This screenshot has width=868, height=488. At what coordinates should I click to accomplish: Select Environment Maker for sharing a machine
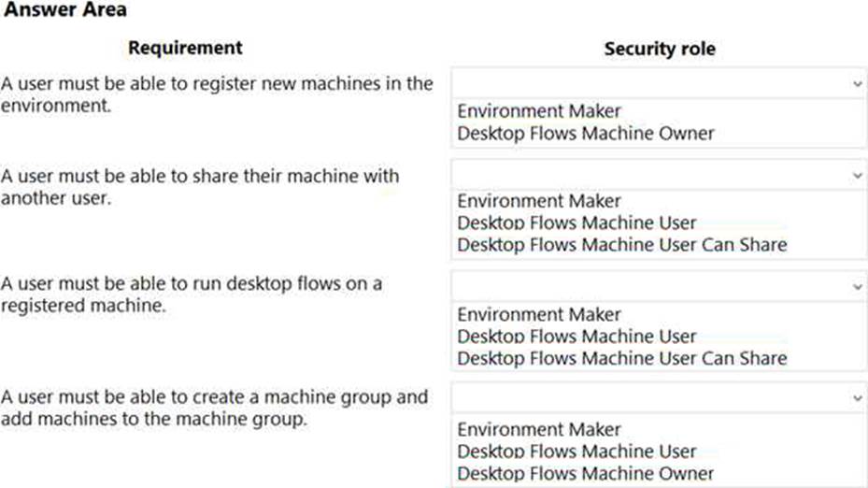coord(539,201)
